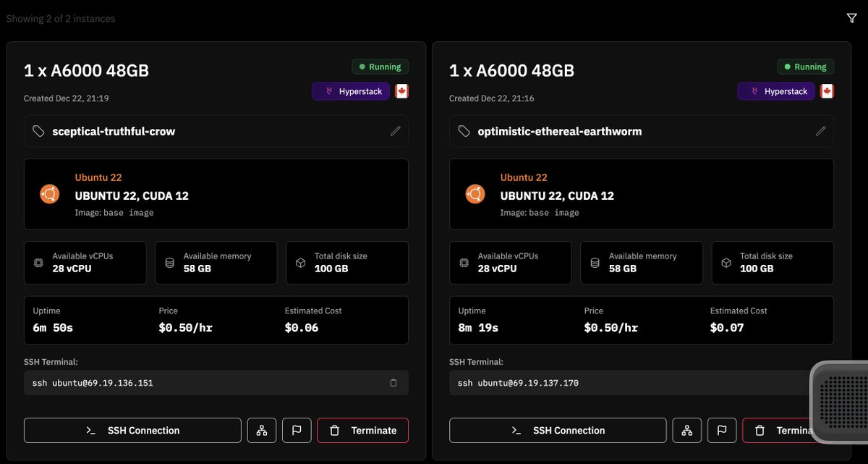
Task: Open the instance filter icon
Action: click(851, 18)
